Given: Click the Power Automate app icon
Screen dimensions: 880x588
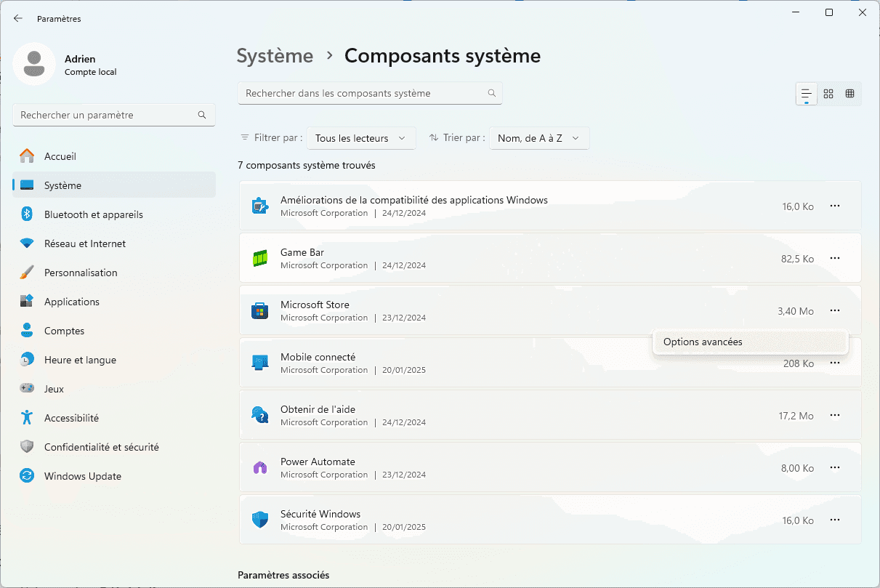Looking at the screenshot, I should [x=260, y=467].
